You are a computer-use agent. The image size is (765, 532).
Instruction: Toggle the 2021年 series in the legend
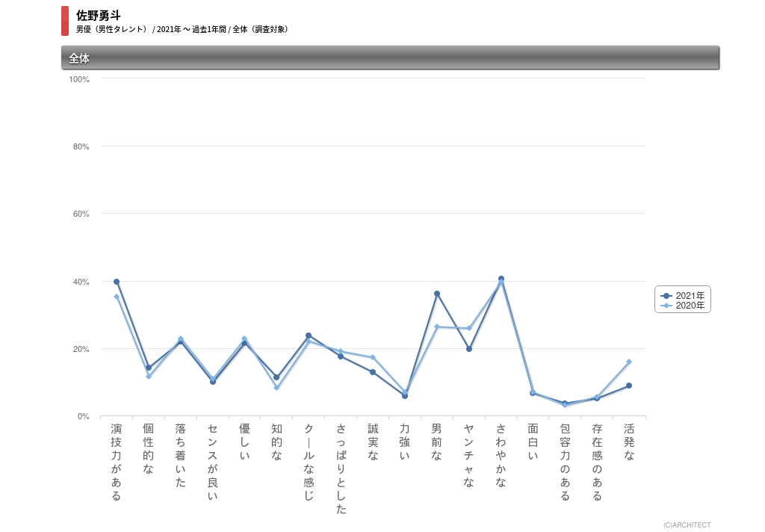(x=682, y=295)
